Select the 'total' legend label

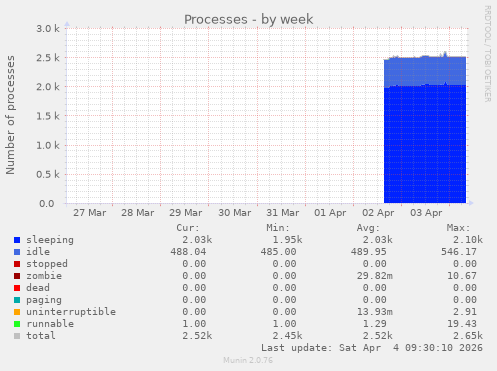[41, 336]
